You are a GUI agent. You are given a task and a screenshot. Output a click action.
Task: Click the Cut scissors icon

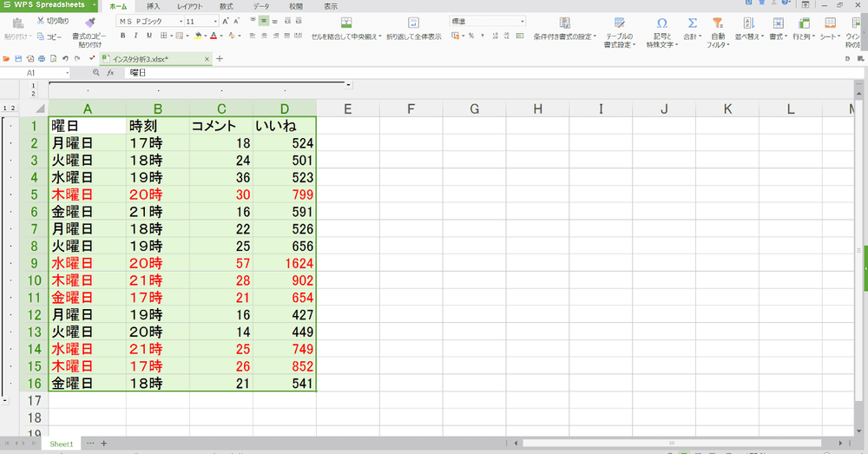41,21
